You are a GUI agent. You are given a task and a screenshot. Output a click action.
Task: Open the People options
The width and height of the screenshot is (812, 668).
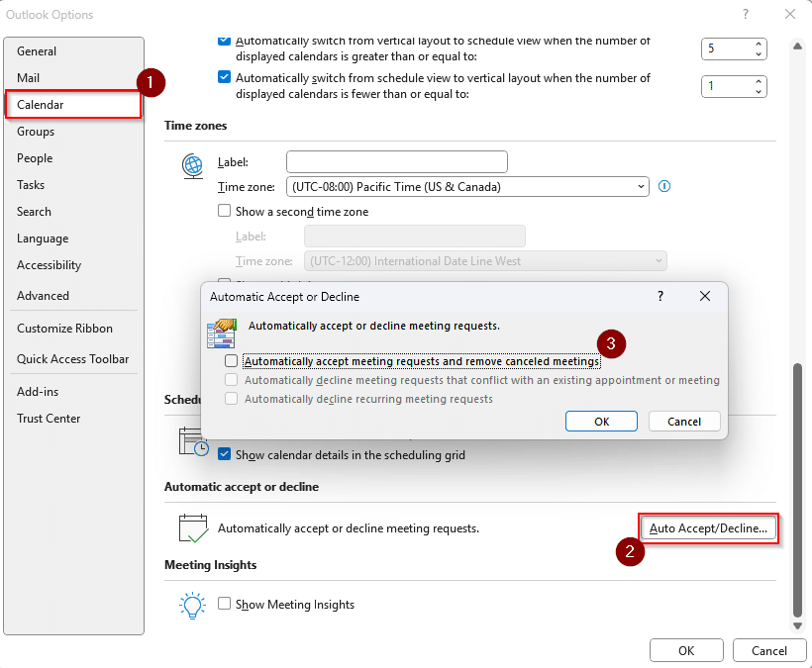tap(74, 157)
